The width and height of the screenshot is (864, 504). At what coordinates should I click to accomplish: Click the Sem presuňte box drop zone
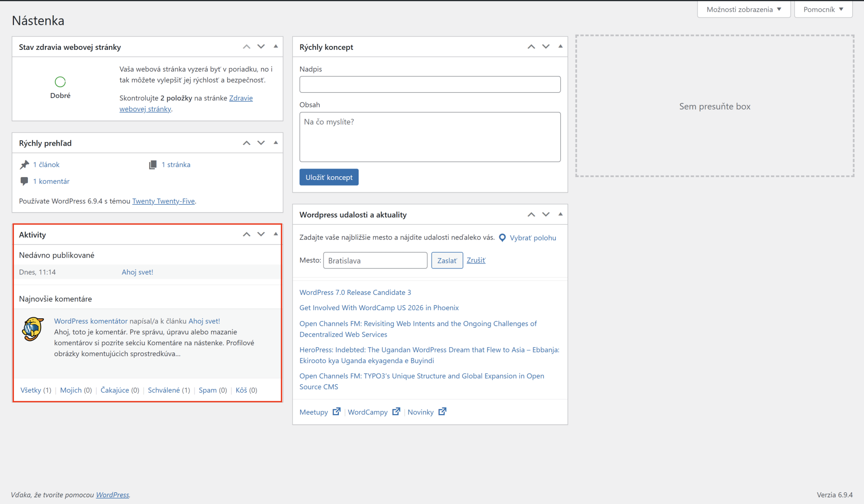tap(715, 106)
